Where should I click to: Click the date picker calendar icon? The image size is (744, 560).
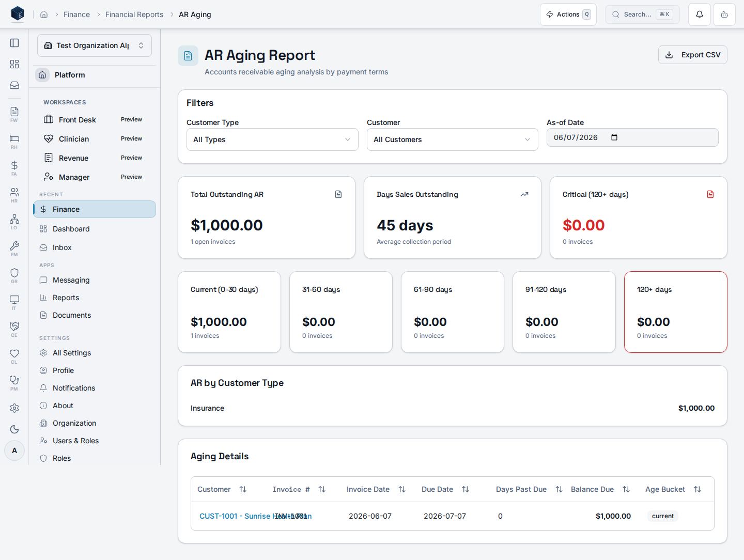[x=614, y=137]
